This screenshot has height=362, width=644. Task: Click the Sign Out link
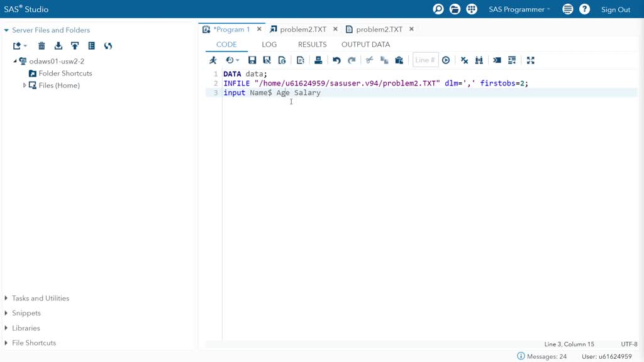tap(615, 9)
